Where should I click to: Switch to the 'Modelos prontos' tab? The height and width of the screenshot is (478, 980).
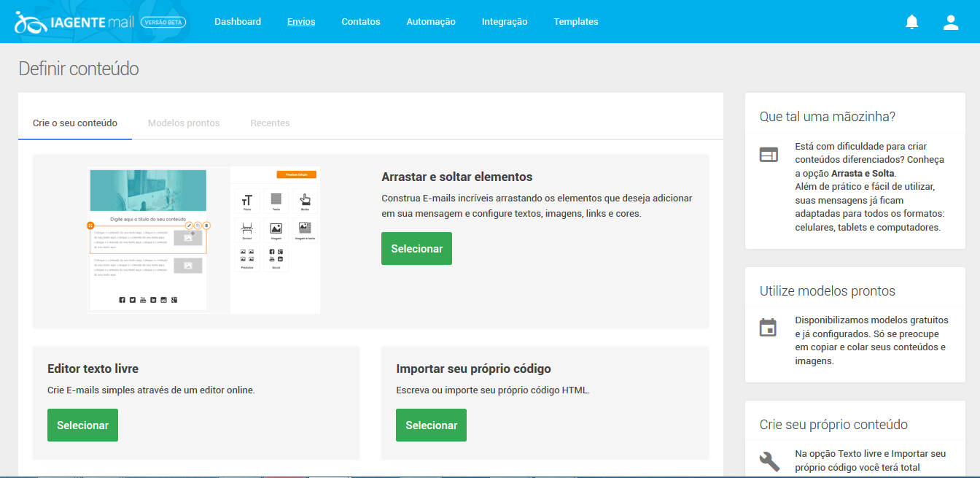[183, 123]
